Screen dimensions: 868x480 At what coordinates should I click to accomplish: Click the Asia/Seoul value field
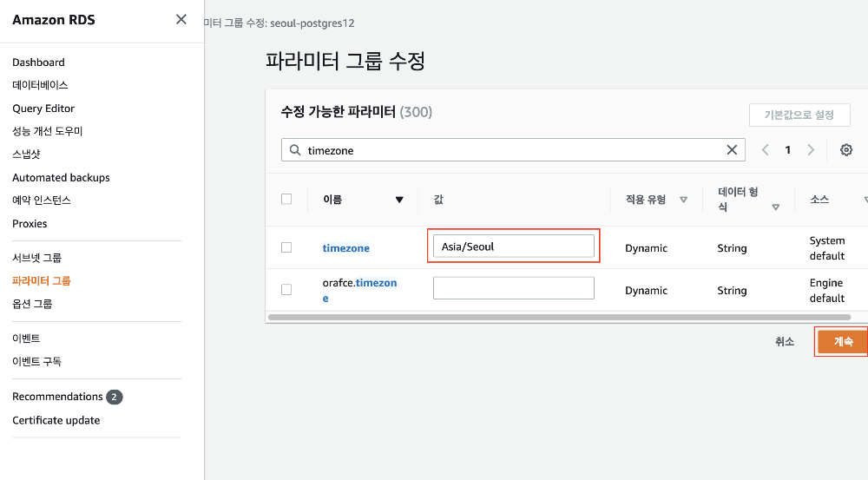tap(514, 246)
